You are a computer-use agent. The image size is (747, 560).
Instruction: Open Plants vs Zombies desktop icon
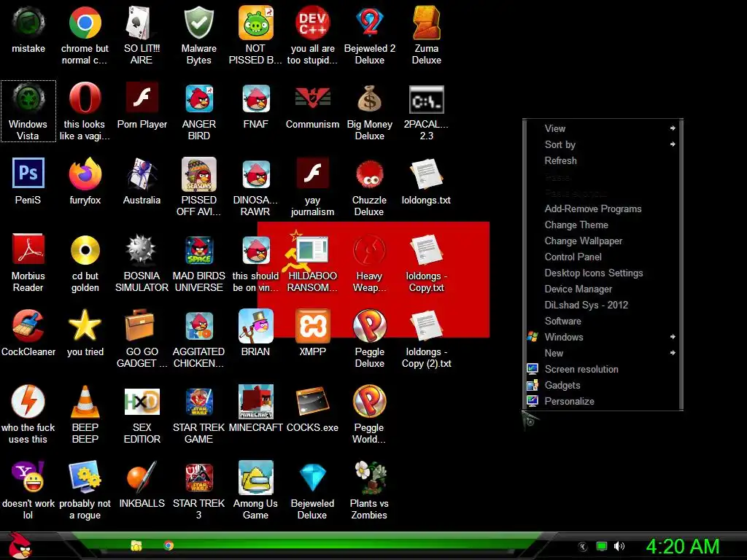369,478
